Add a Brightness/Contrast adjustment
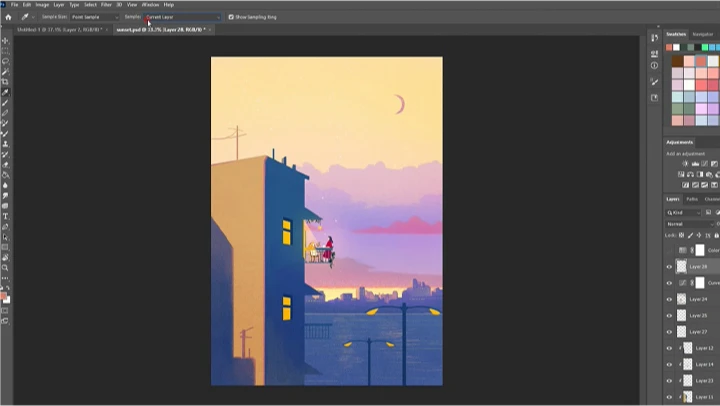This screenshot has width=720, height=406. coord(685,164)
